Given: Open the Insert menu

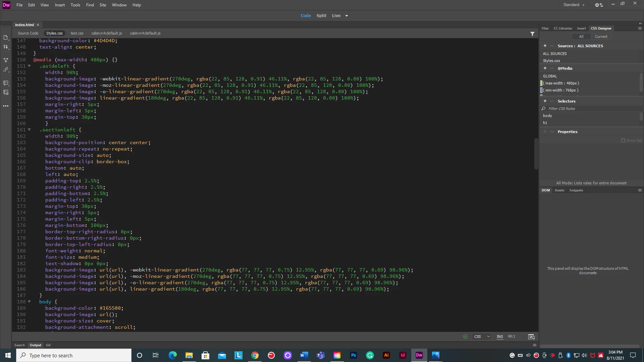Looking at the screenshot, I should click(x=60, y=5).
